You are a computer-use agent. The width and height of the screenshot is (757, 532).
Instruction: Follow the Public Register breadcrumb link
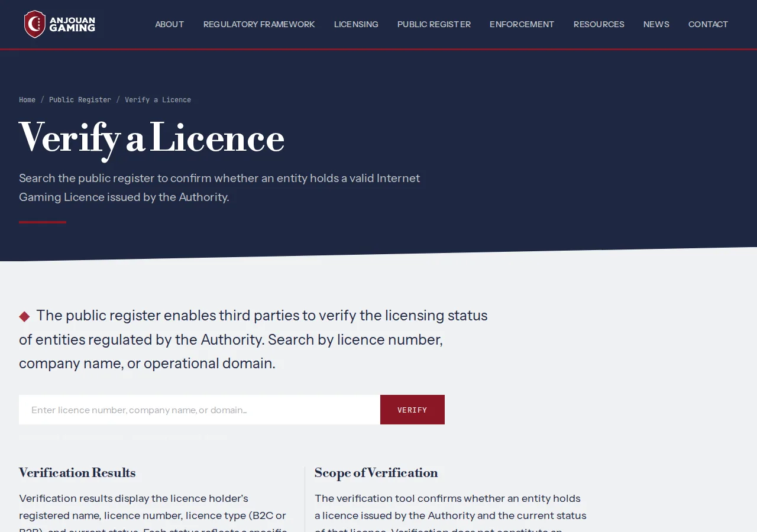coord(80,100)
